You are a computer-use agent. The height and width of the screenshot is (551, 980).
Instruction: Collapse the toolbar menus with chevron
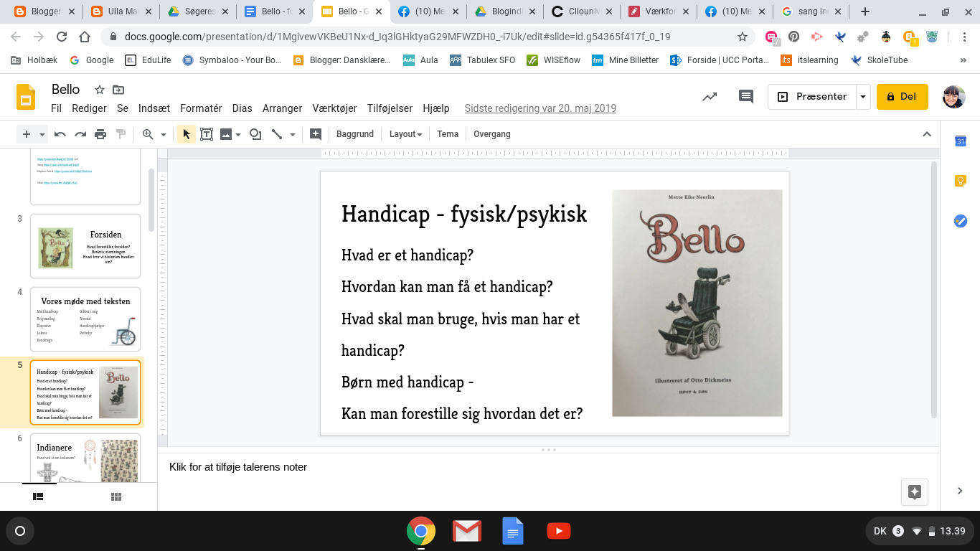click(927, 134)
